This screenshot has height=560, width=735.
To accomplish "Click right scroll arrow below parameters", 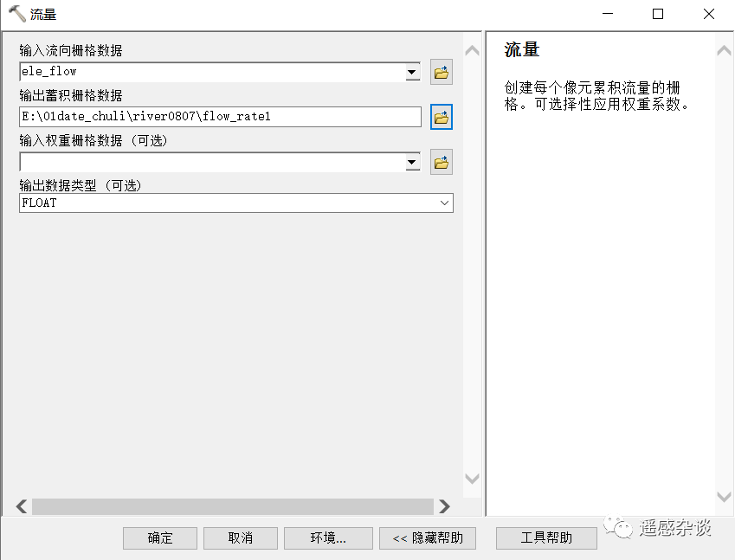I will tap(444, 507).
